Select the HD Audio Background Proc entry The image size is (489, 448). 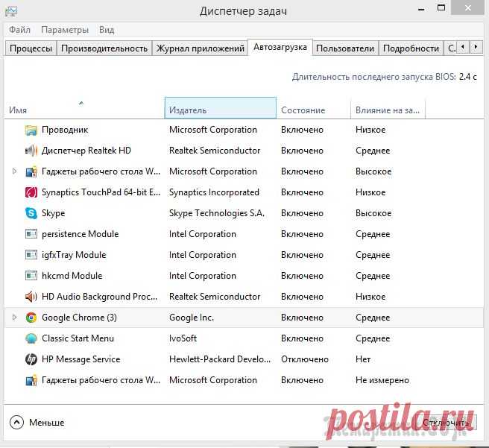tap(99, 297)
